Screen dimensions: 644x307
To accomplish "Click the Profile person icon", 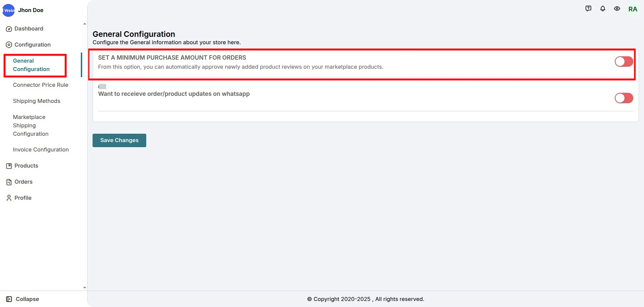I will click(9, 198).
